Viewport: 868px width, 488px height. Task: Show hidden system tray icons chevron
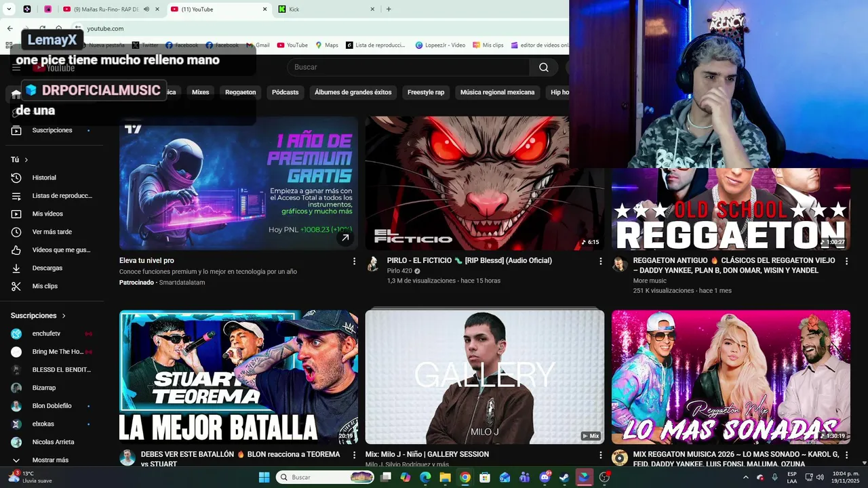(x=746, y=477)
